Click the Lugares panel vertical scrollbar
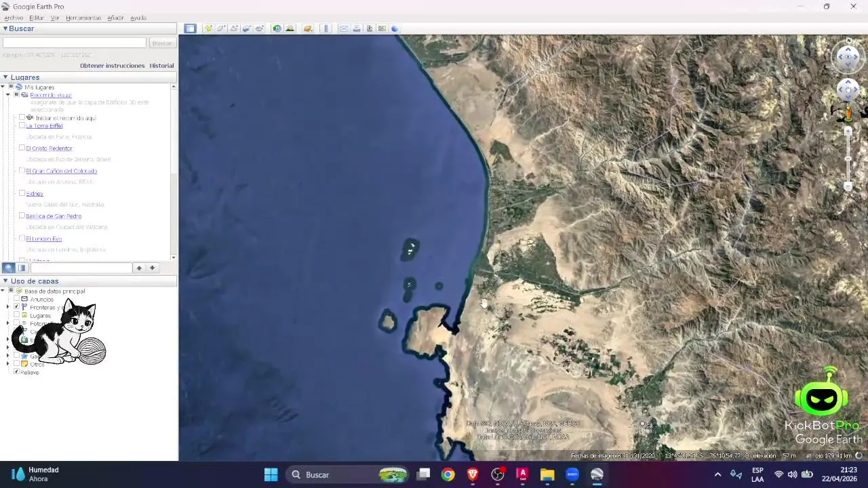 (174, 171)
